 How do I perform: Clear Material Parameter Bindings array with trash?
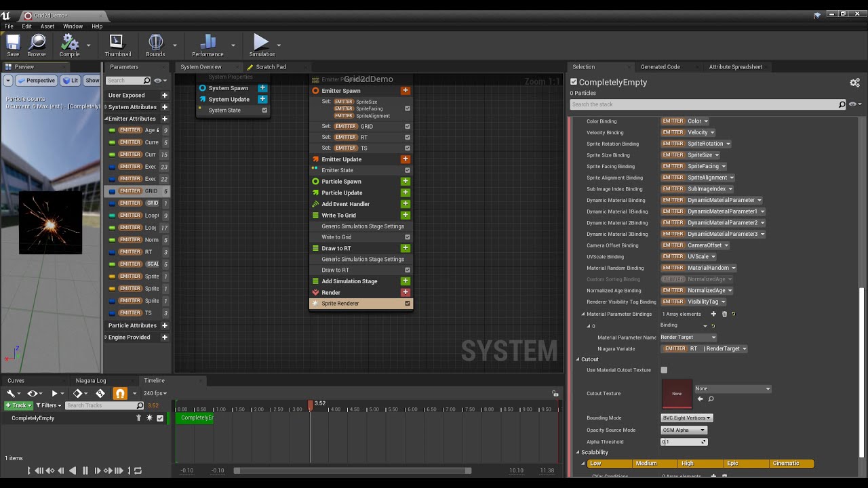click(724, 314)
